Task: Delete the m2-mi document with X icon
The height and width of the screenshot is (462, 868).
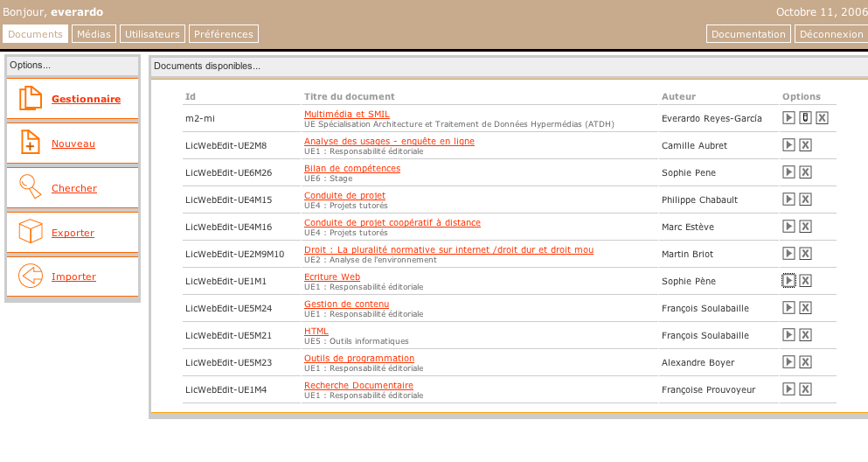Action: click(822, 118)
